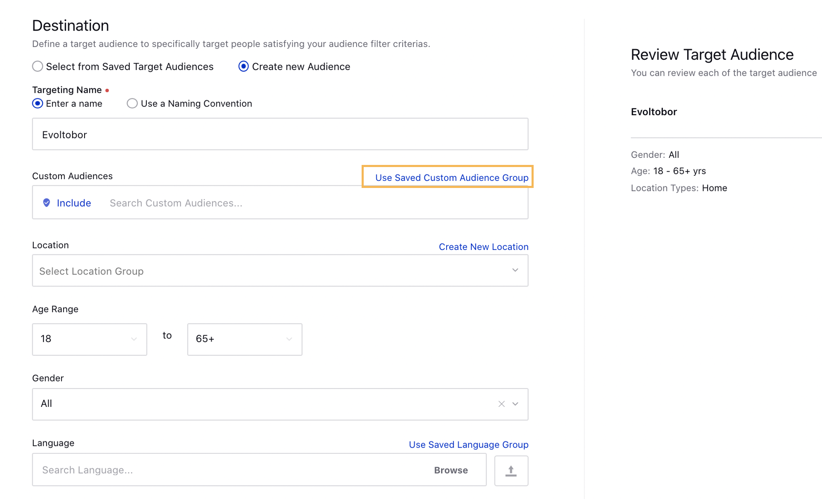Viewport: 822px width, 504px height.
Task: Click the Gender dropdown expand arrow
Action: tap(515, 404)
